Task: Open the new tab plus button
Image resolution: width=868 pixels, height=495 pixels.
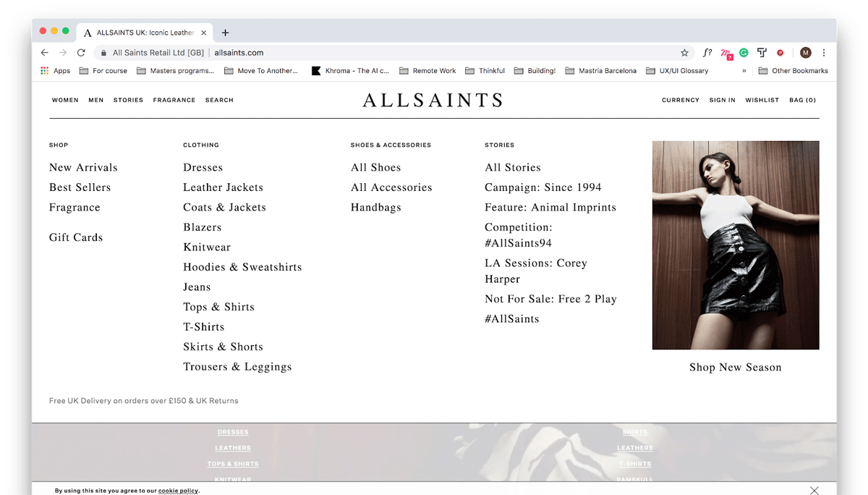Action: point(226,33)
